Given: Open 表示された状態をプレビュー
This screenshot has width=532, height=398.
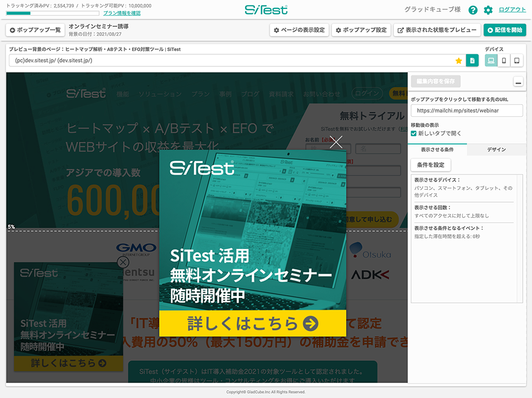Looking at the screenshot, I should tap(437, 30).
